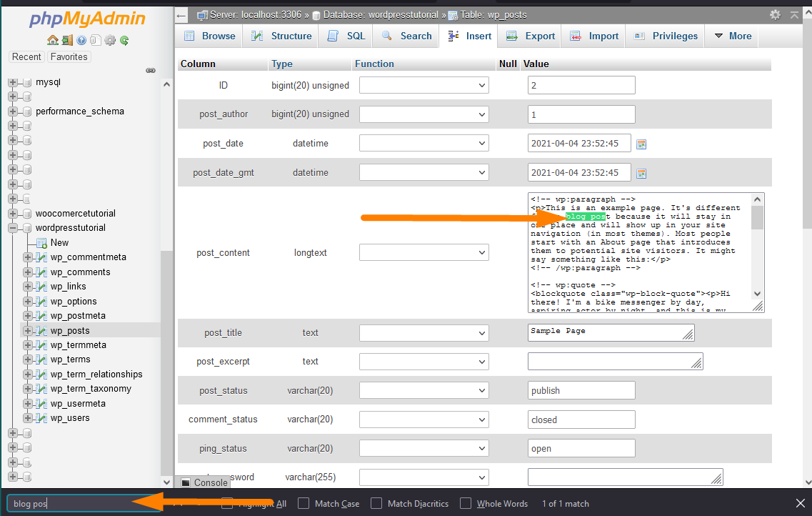
Task: Open the Function dropdown for post_status
Action: click(x=424, y=391)
